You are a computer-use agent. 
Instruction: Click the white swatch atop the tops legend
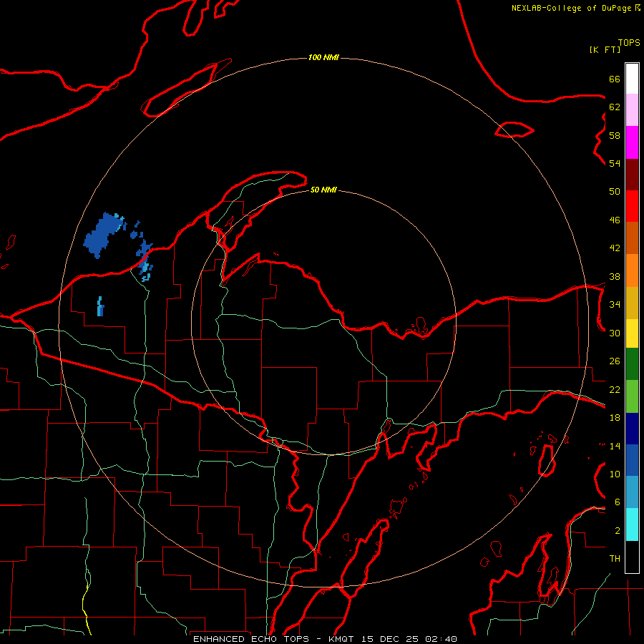632,79
